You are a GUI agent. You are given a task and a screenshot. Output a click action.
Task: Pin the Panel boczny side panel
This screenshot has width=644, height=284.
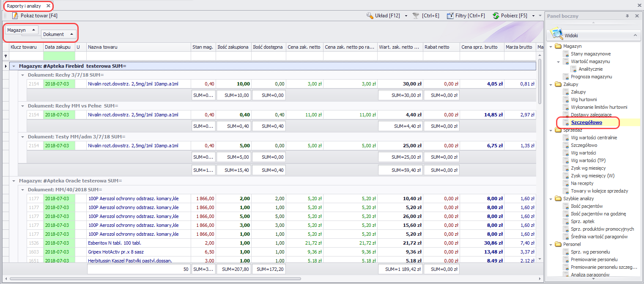(x=627, y=16)
